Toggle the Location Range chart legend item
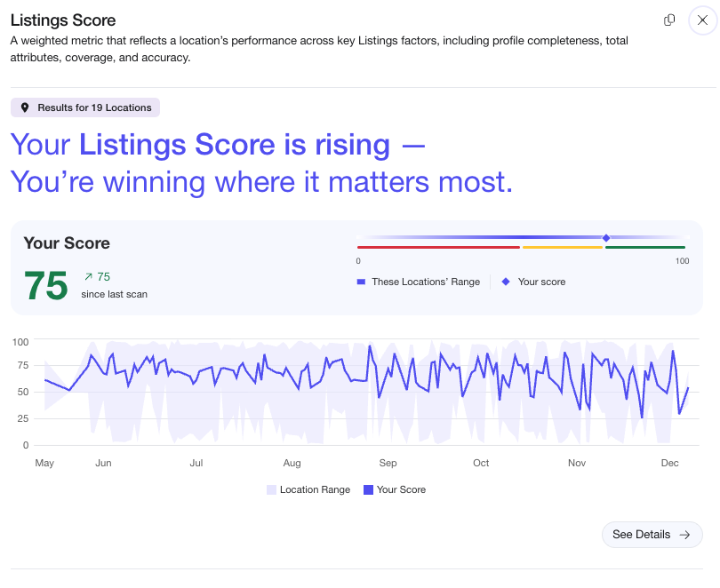The height and width of the screenshot is (588, 720). click(x=308, y=489)
